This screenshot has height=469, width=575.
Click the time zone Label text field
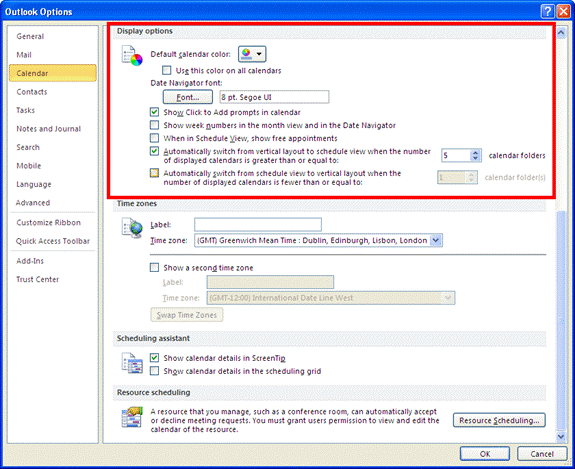click(x=258, y=224)
